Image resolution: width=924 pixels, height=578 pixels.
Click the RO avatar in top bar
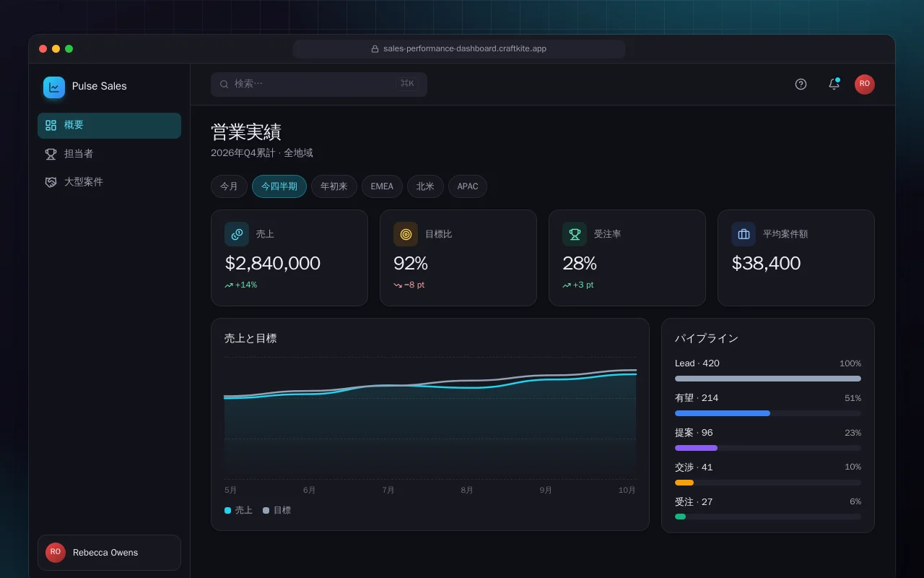point(865,84)
